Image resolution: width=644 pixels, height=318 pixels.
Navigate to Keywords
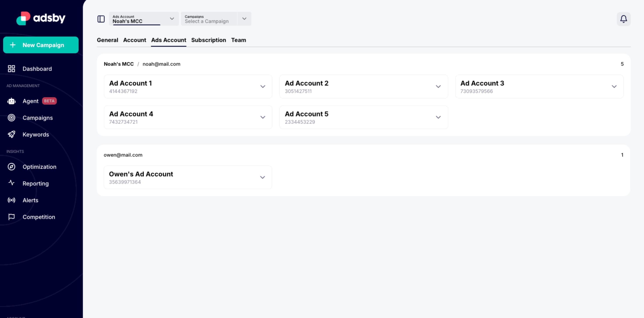point(36,134)
